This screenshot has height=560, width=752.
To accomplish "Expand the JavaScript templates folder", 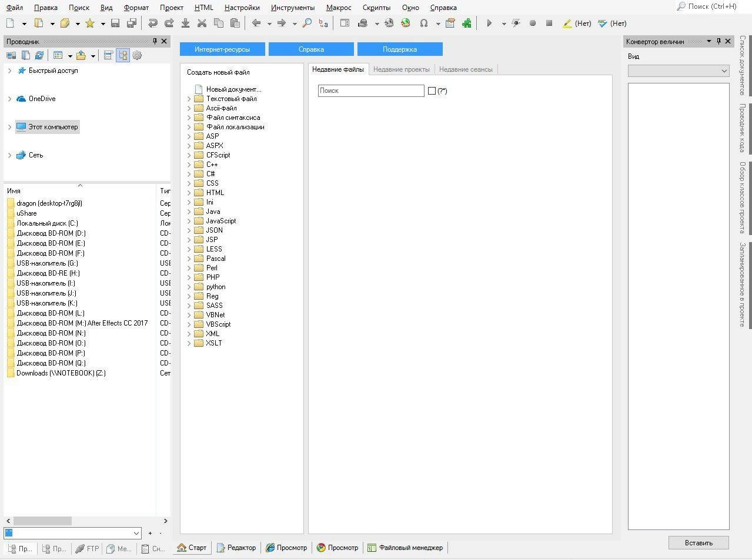I will [189, 221].
